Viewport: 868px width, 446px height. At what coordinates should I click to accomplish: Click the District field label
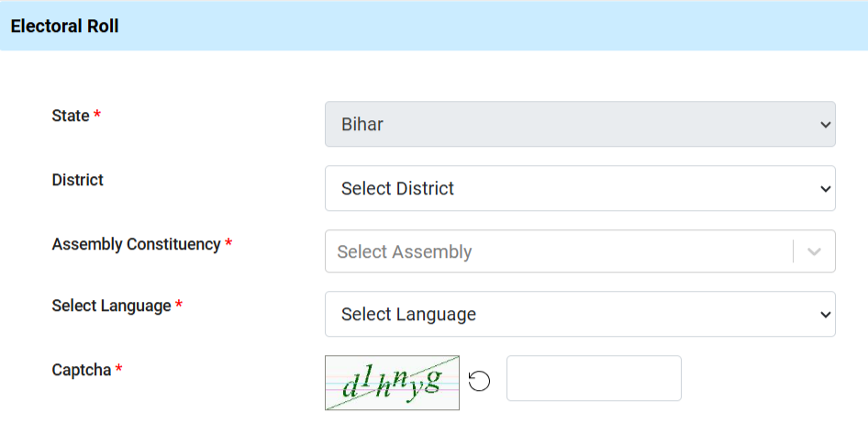tap(77, 180)
